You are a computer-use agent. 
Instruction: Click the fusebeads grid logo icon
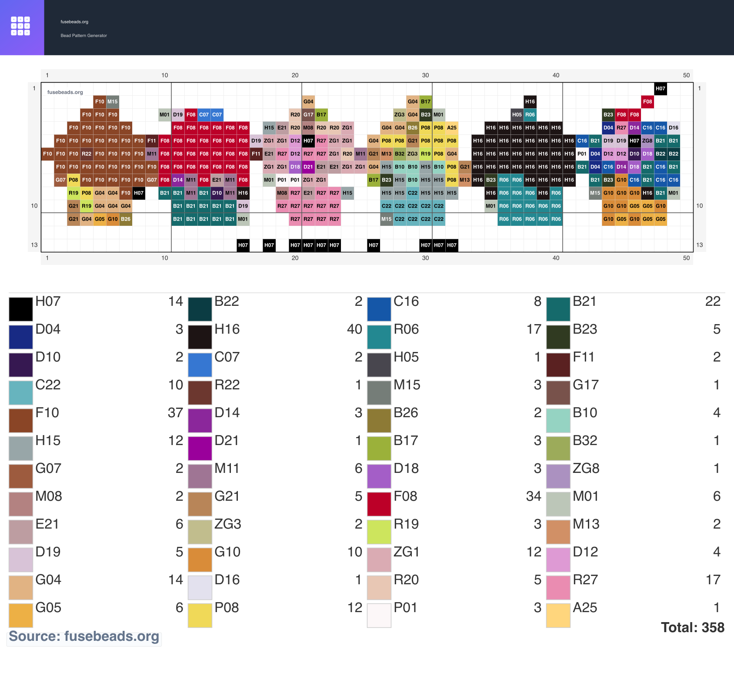coord(20,26)
